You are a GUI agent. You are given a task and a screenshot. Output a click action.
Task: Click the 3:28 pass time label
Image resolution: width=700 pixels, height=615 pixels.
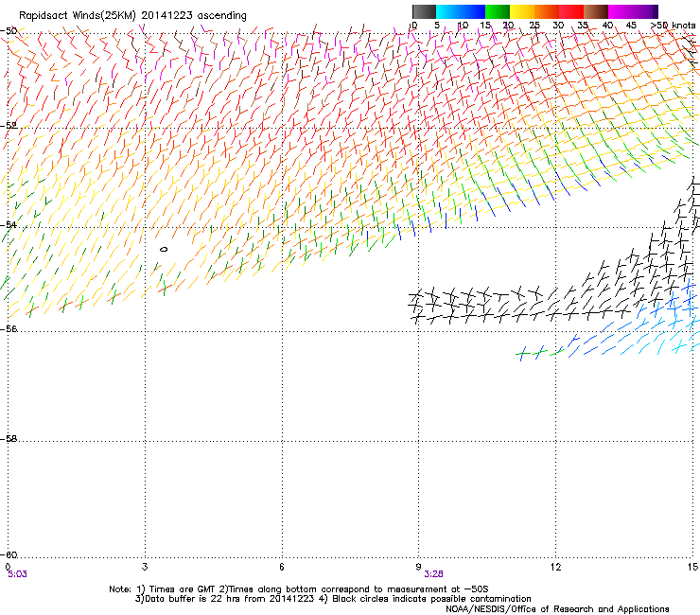[x=433, y=574]
